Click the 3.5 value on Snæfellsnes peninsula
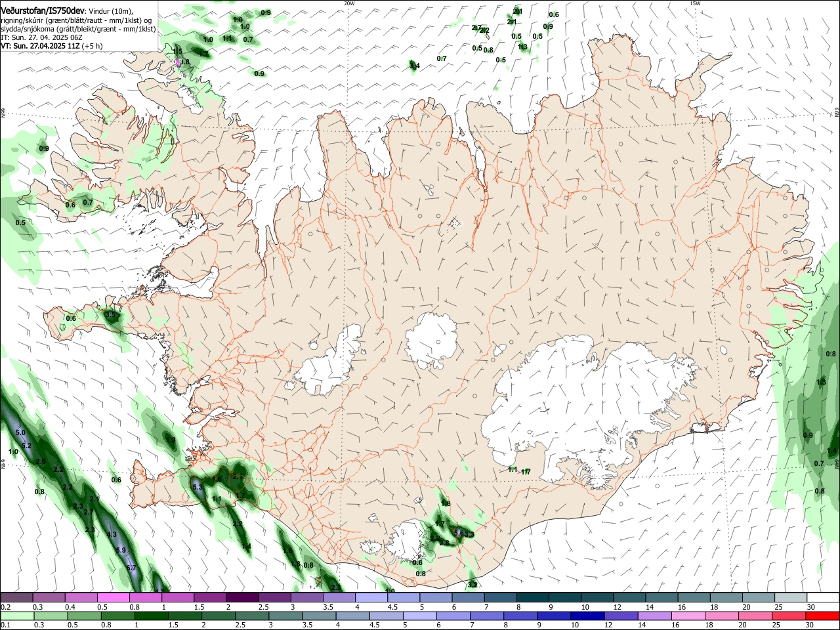Screen dimensions: 840x630 coord(110,315)
